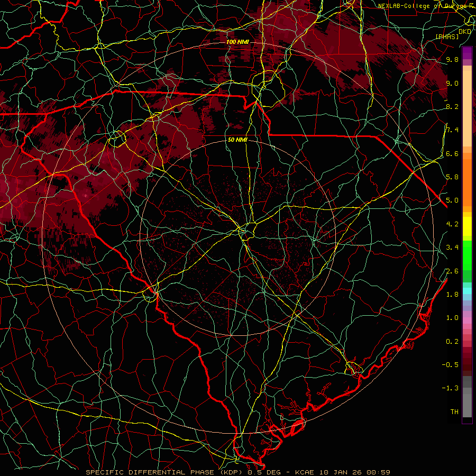Click the 9.8 value on color scale
Viewport: 476px width, 476px height.
pyautogui.click(x=452, y=59)
